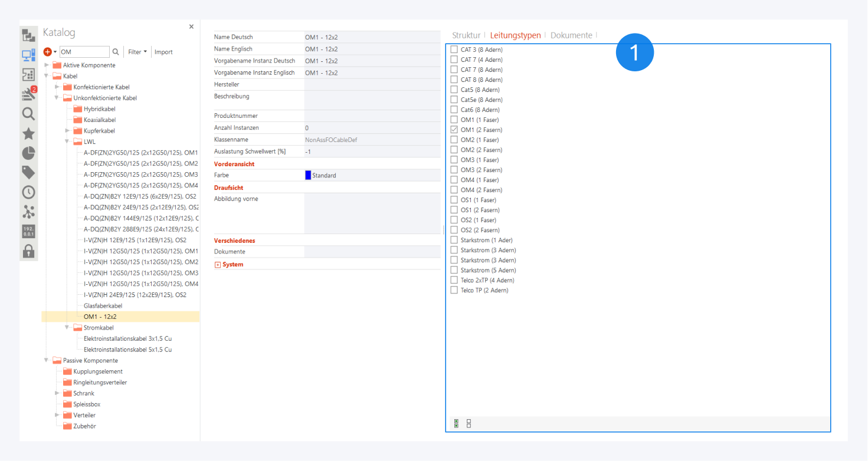
Task: Click the IP address 192.0.0.1 sidebar icon
Action: click(28, 230)
